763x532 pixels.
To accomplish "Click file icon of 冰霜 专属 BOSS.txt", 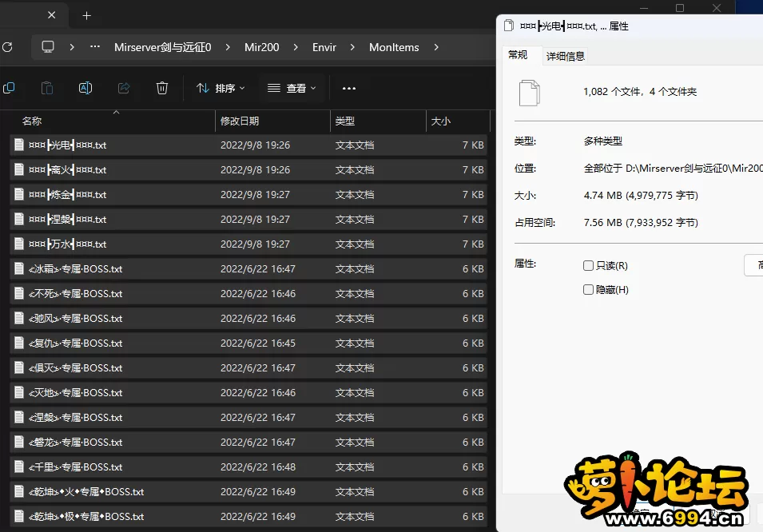I will click(x=19, y=268).
